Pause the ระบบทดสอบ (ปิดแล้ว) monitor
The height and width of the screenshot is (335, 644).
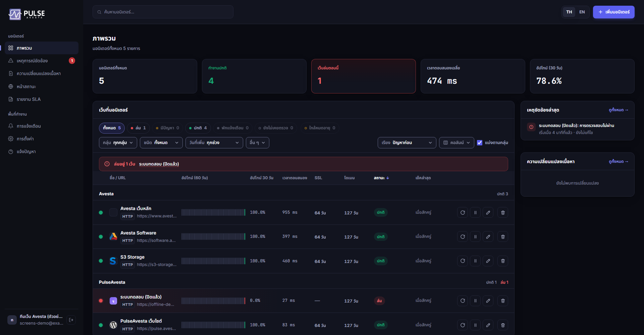pos(475,300)
